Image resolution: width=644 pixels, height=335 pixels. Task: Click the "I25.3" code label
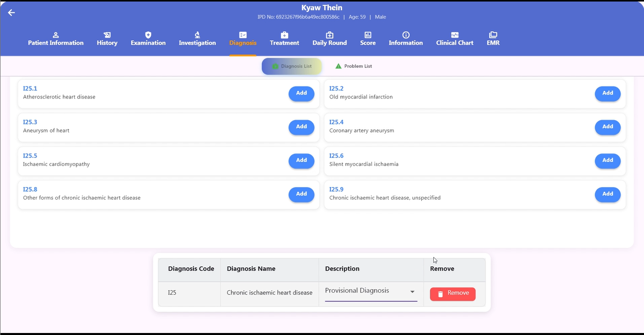(30, 122)
